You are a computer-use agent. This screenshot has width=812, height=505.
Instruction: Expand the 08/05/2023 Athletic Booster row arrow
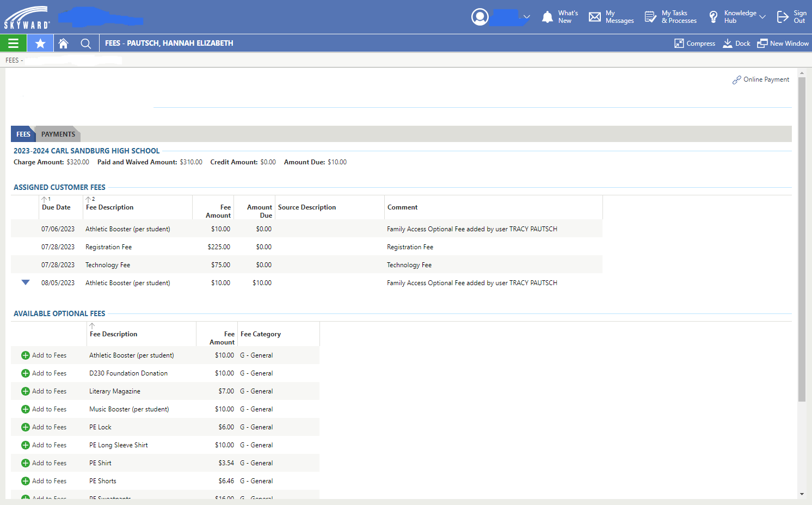pos(26,282)
